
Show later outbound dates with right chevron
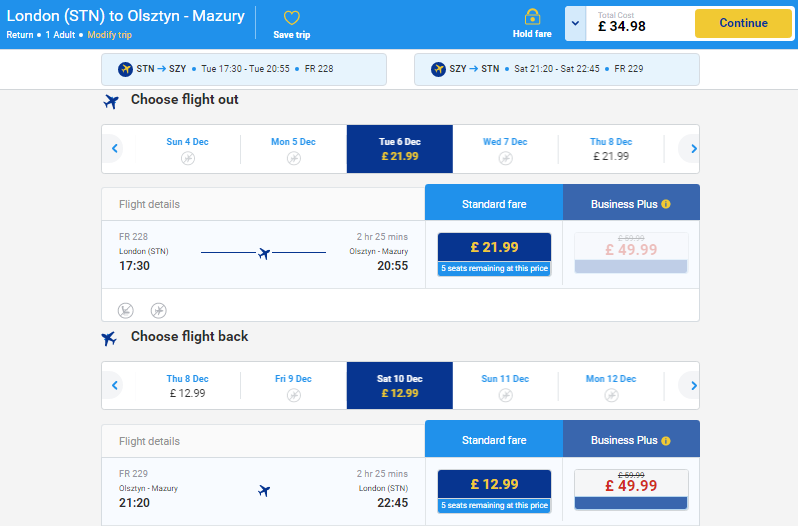pyautogui.click(x=693, y=149)
